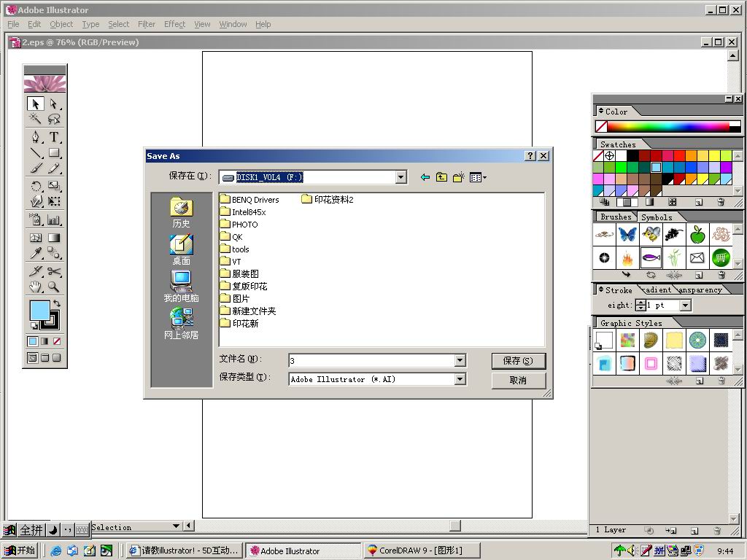Open 我的电脑 shortcut in places bar
This screenshot has height=560, width=747.
click(181, 287)
